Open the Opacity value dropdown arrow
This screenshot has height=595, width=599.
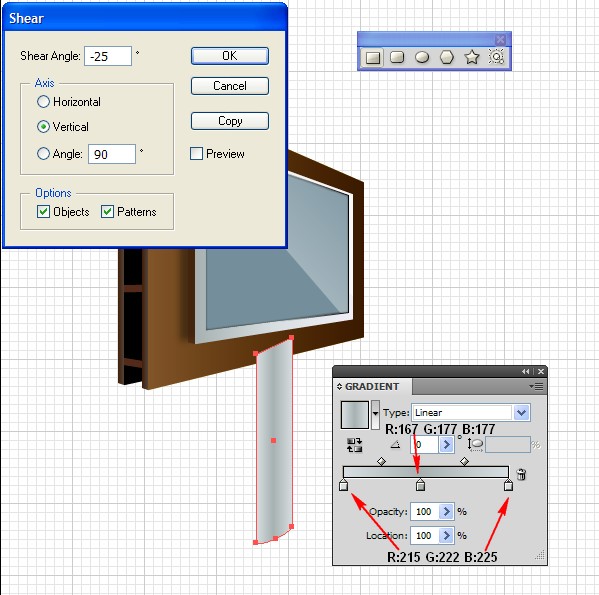(x=446, y=511)
